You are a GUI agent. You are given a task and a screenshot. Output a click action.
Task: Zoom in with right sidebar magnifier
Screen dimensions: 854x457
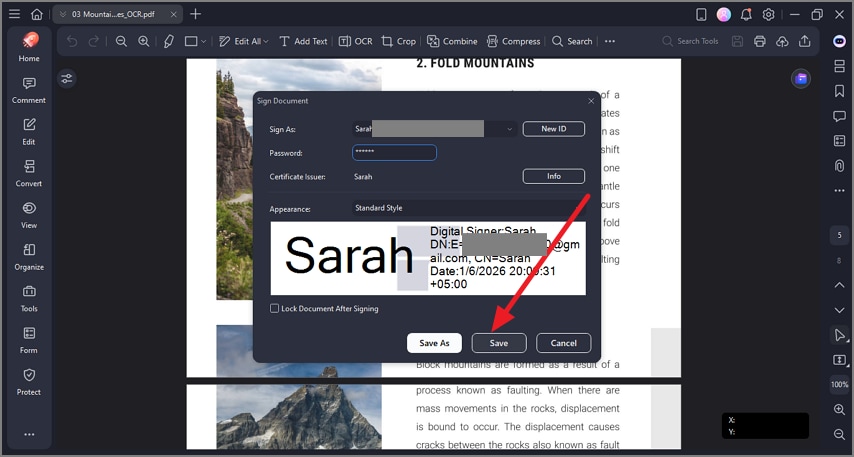tap(839, 410)
